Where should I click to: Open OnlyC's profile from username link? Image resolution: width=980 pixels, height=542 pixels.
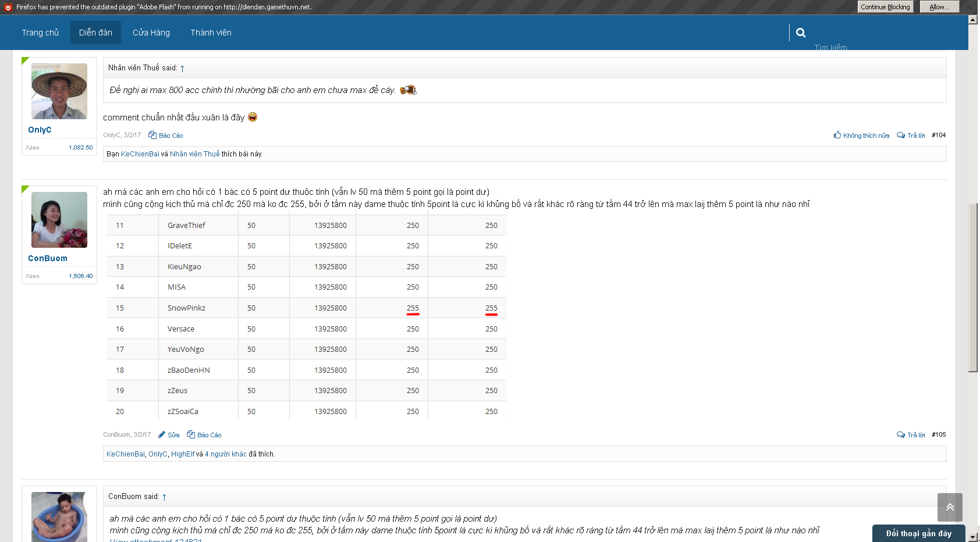click(40, 130)
